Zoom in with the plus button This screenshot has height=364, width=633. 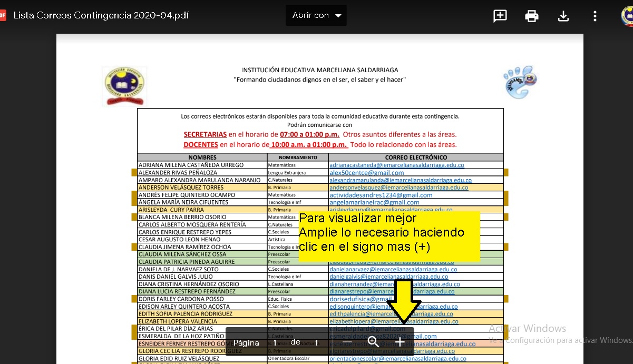coord(400,342)
